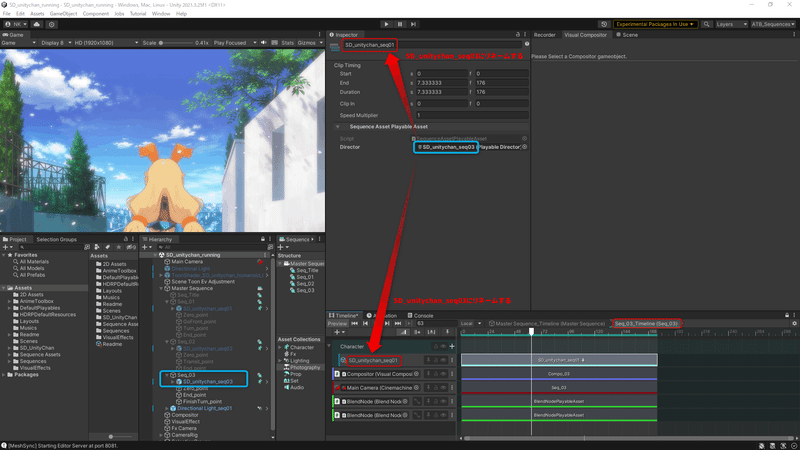
Task: Lock the Main Camera Cinemachine track
Action: pos(436,388)
